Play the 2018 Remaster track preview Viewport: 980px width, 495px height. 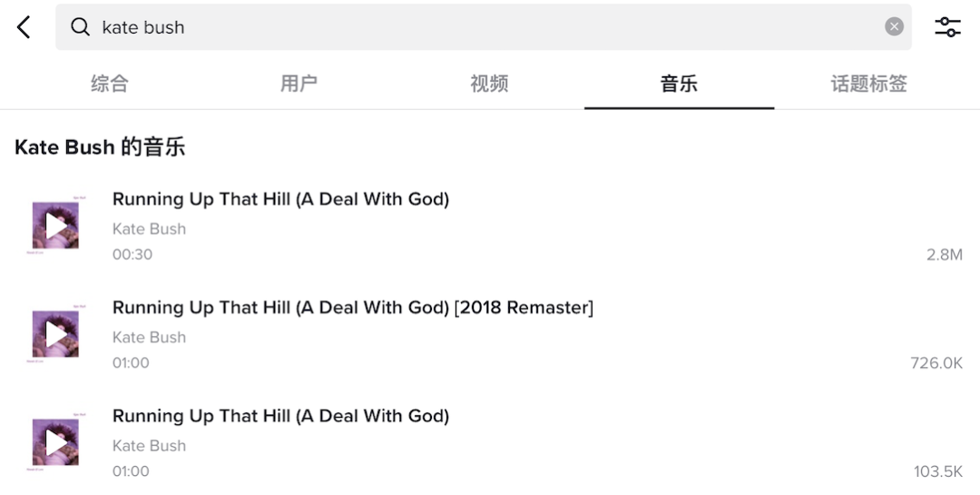55,333
